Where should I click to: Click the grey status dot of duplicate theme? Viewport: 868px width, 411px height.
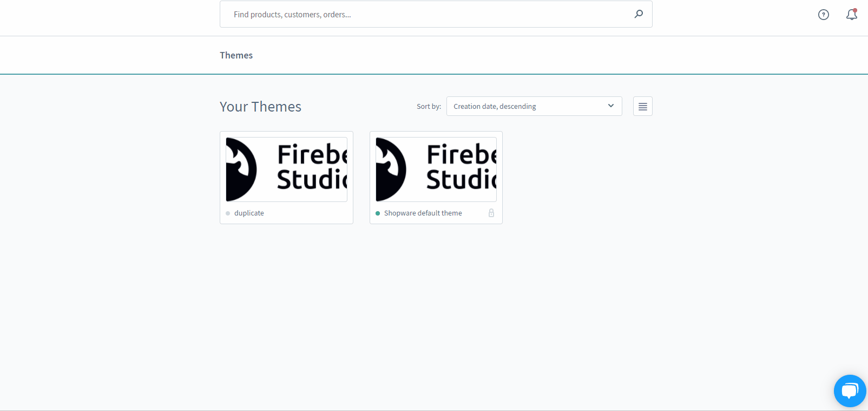click(228, 213)
